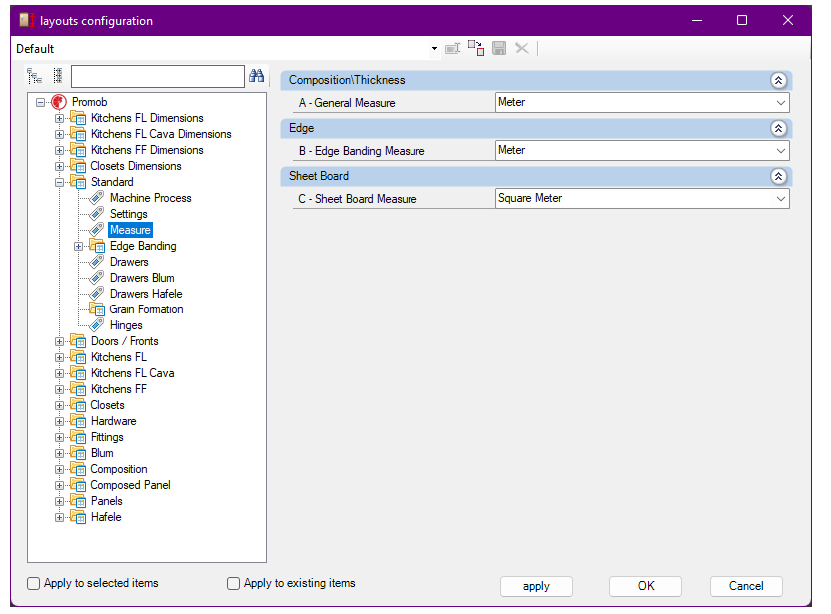The height and width of the screenshot is (614, 831).
Task: Click in the tree search field
Action: tap(157, 76)
